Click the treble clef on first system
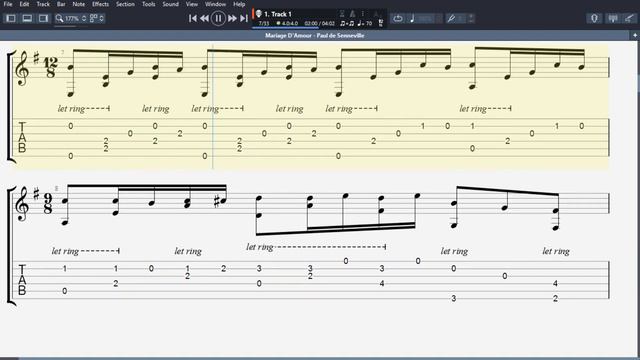640x360 pixels. click(x=22, y=69)
